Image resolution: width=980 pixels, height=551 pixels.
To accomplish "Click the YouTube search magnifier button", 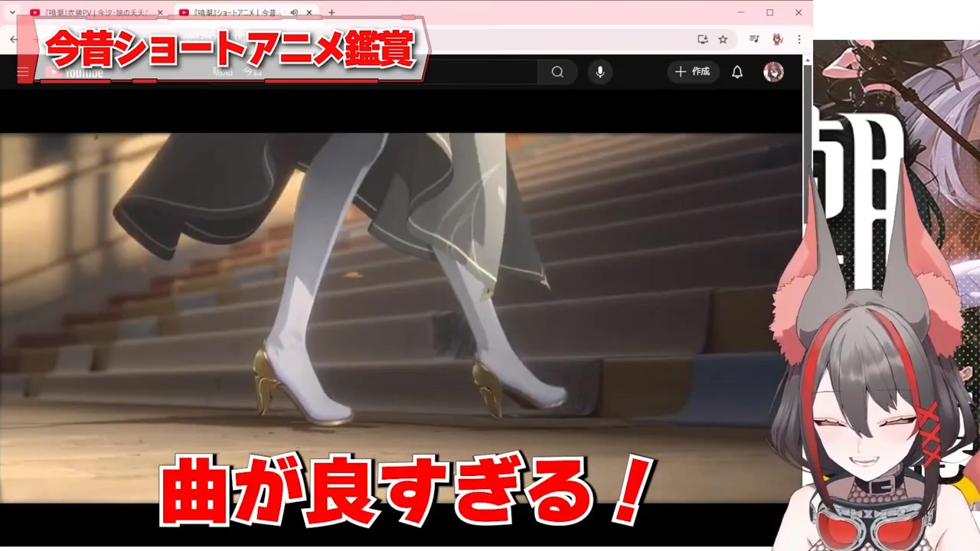I will click(557, 72).
